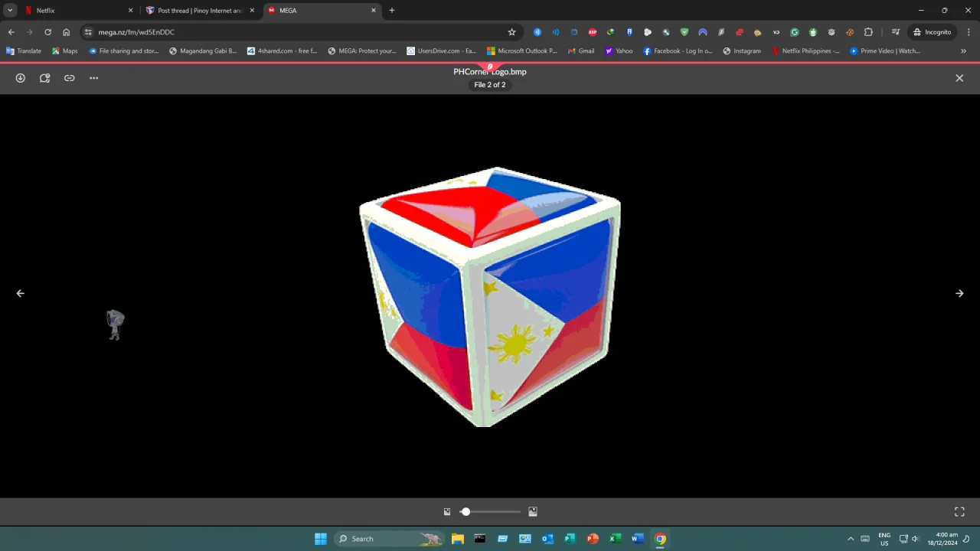Select the MEGA browser tab
The height and width of the screenshot is (551, 980).
point(322,11)
